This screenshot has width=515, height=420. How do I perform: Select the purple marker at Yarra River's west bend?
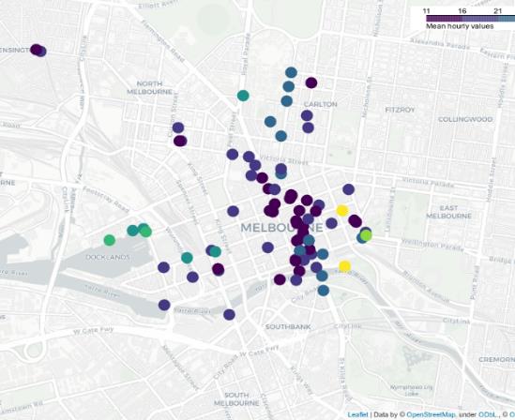164,305
